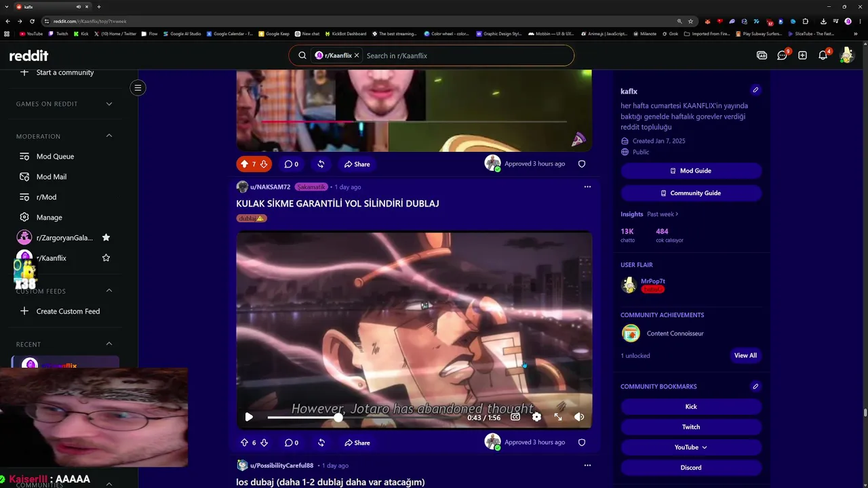
Task: Remove upvote on the top post with 7 votes
Action: coord(244,164)
